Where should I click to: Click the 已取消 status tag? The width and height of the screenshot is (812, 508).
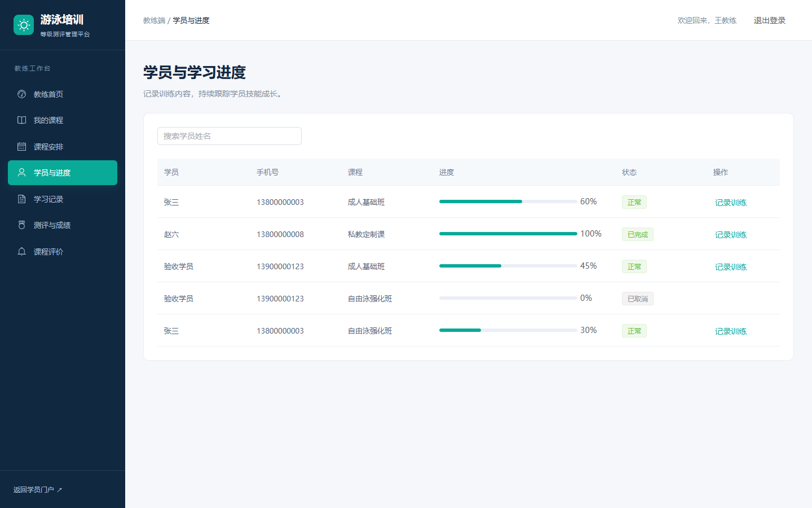coord(638,299)
